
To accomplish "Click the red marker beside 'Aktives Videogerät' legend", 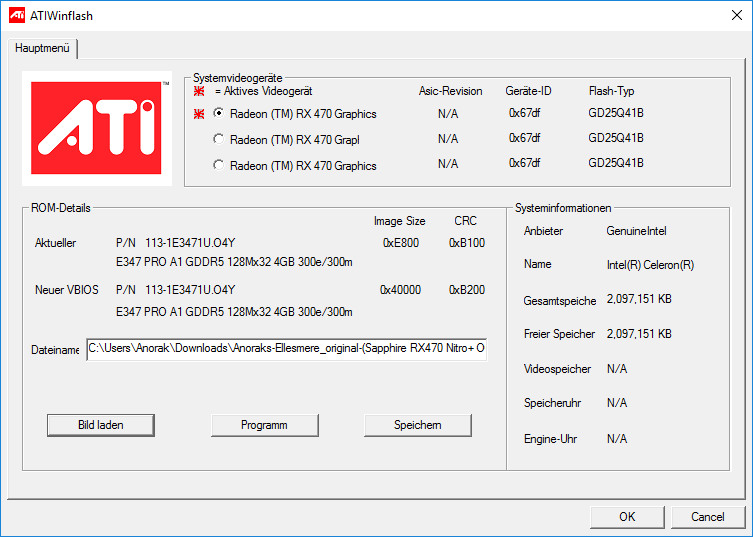I will click(200, 91).
